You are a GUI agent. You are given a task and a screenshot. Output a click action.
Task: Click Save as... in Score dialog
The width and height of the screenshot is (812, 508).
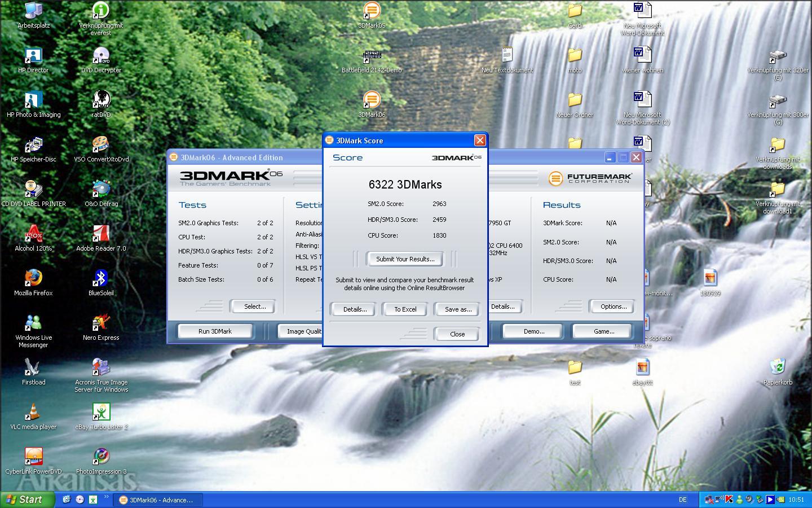(x=458, y=309)
